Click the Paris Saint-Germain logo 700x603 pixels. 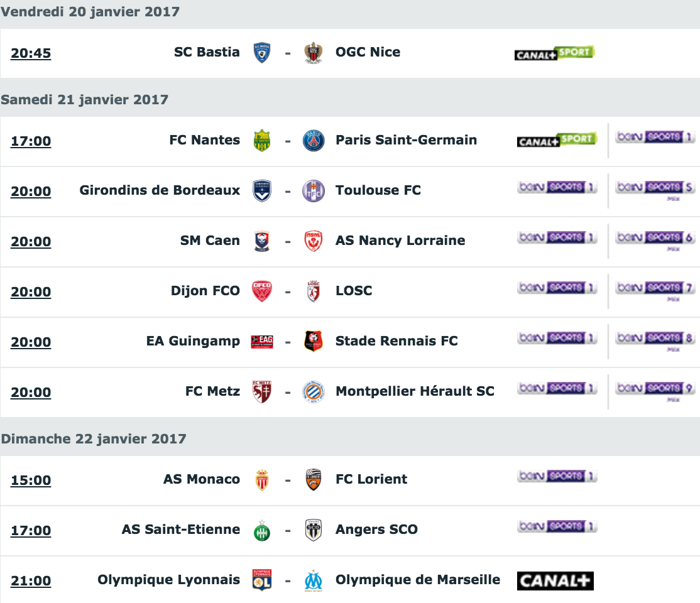314,141
